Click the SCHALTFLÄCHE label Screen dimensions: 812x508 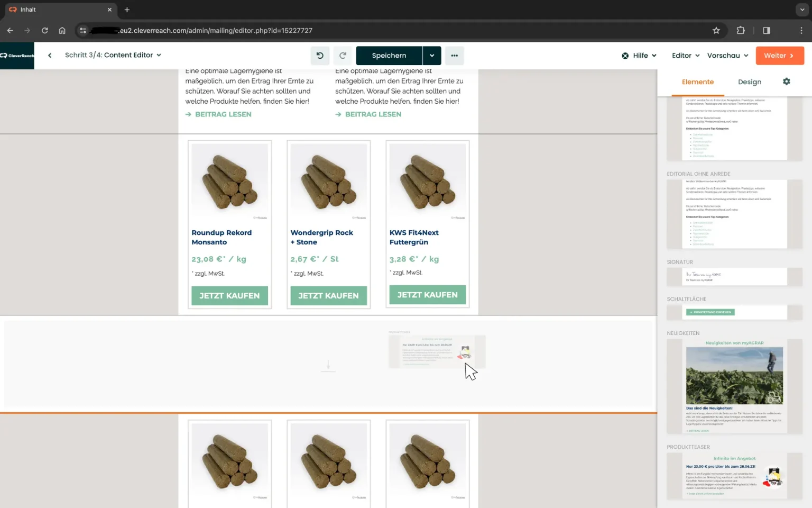click(686, 299)
